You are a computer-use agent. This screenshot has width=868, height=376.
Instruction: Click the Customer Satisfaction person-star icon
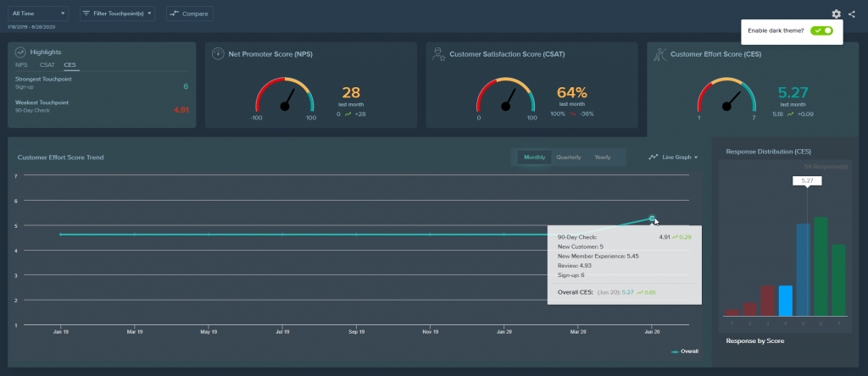439,54
